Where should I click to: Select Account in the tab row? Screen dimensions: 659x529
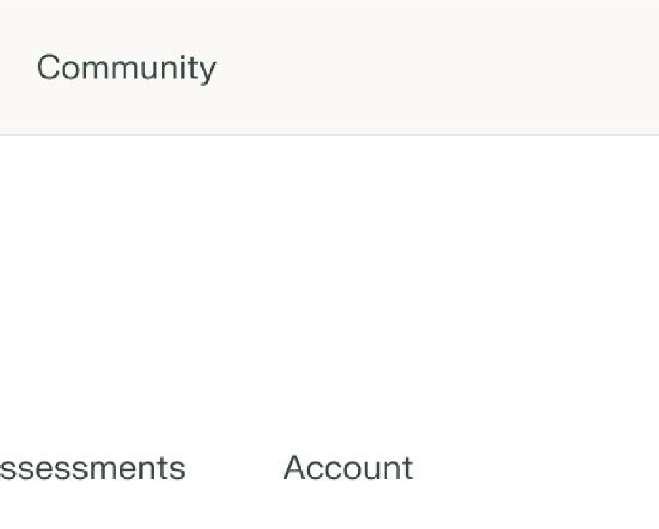click(x=348, y=468)
